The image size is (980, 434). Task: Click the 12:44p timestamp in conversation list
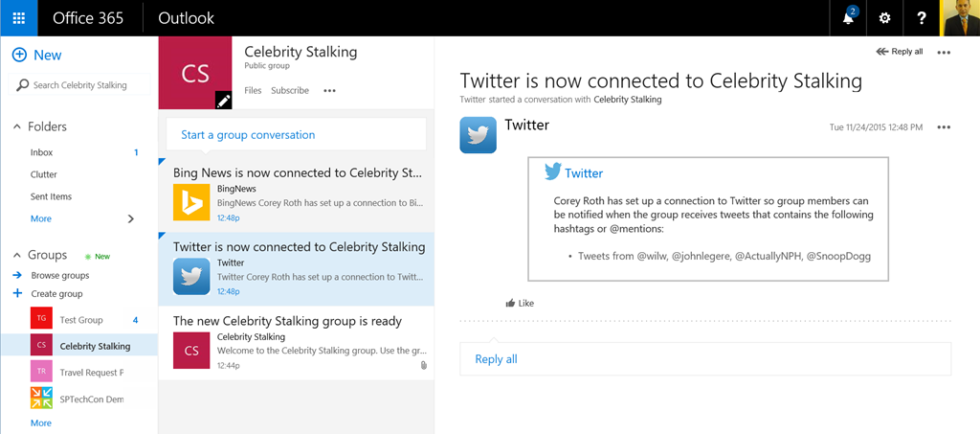(228, 365)
